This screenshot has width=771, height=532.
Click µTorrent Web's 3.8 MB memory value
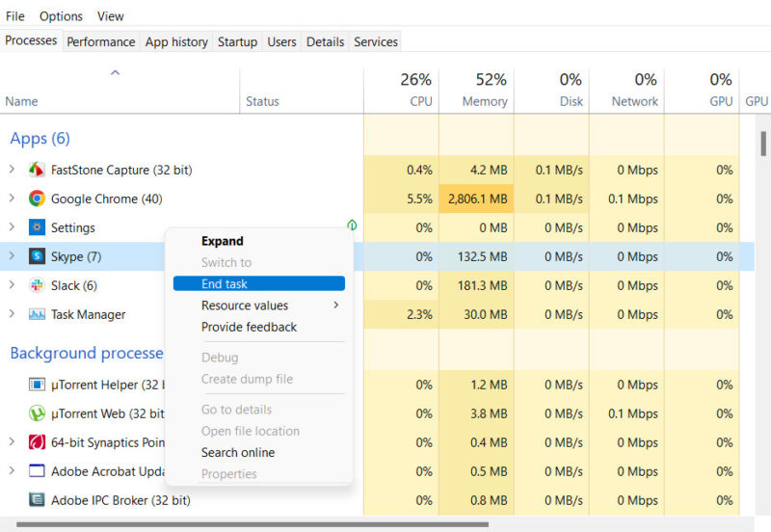point(489,414)
